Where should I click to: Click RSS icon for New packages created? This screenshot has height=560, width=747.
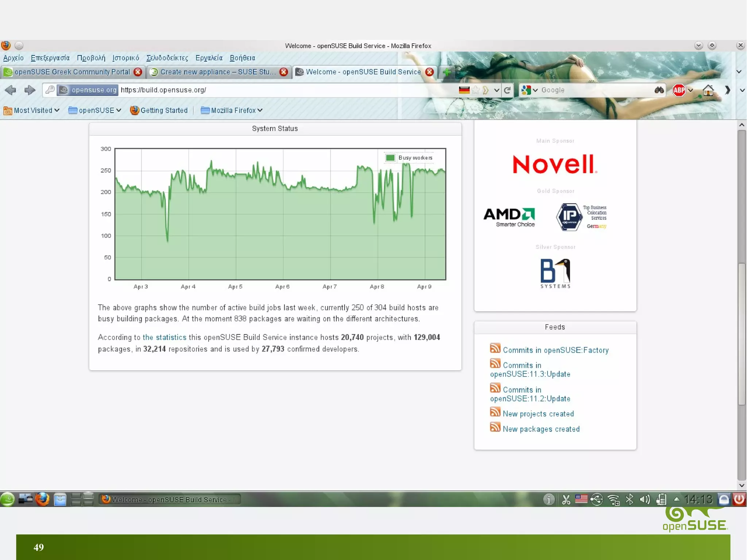point(495,427)
